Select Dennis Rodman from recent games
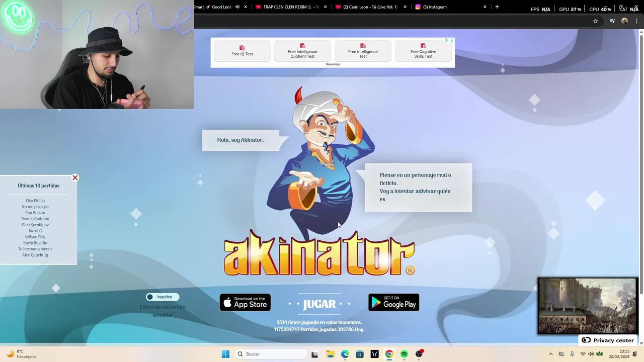Viewport: 644px width, 362px height. [x=35, y=219]
